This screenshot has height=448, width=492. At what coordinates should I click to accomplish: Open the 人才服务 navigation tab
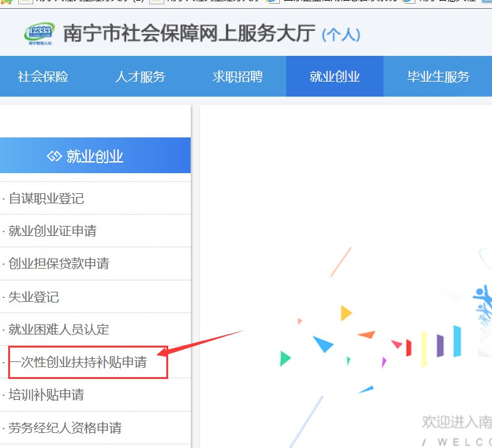click(x=140, y=77)
